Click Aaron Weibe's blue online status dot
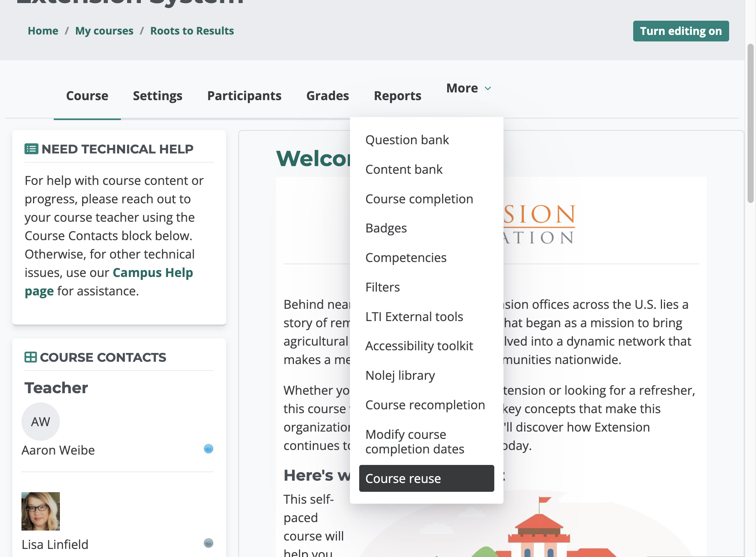This screenshot has width=756, height=557. point(208,448)
